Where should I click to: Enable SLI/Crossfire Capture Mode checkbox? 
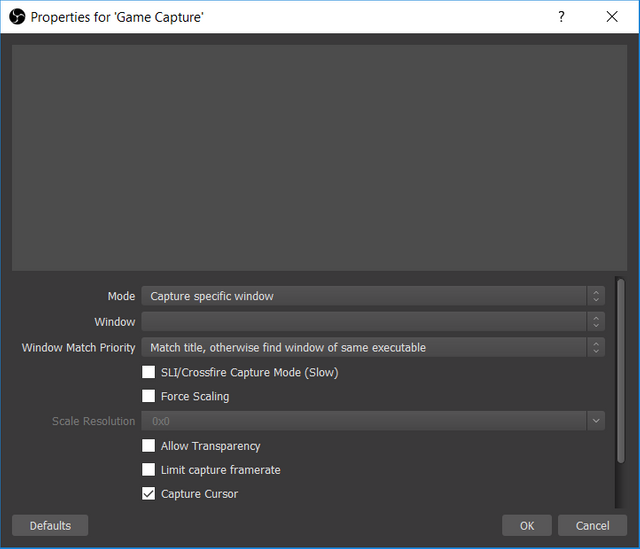pos(149,373)
